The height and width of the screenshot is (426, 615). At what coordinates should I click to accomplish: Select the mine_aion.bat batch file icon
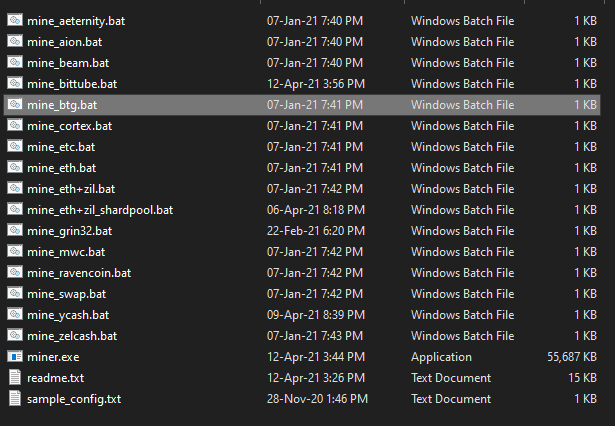click(x=15, y=41)
